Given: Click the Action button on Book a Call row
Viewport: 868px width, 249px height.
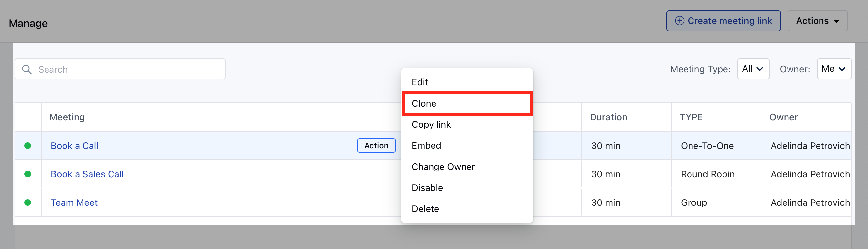Looking at the screenshot, I should click(x=376, y=145).
